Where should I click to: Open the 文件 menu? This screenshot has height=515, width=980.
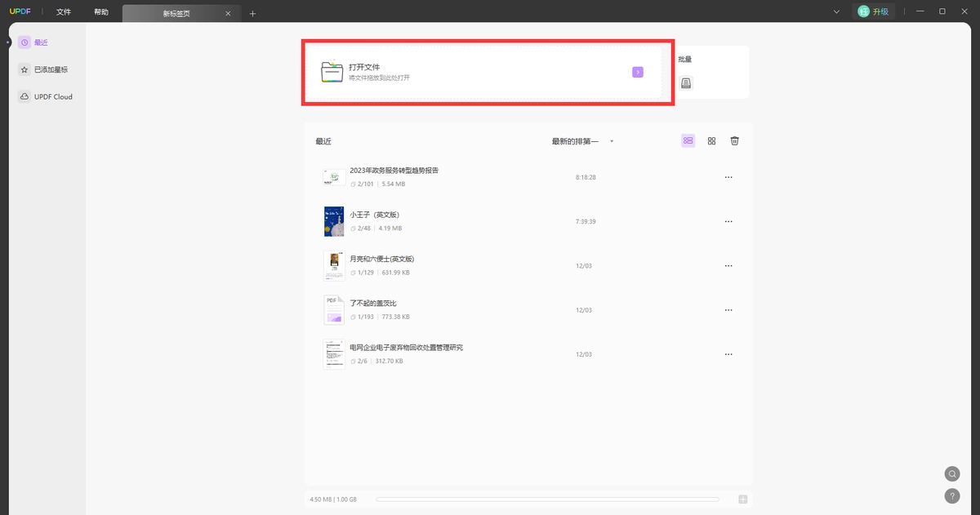(x=64, y=12)
